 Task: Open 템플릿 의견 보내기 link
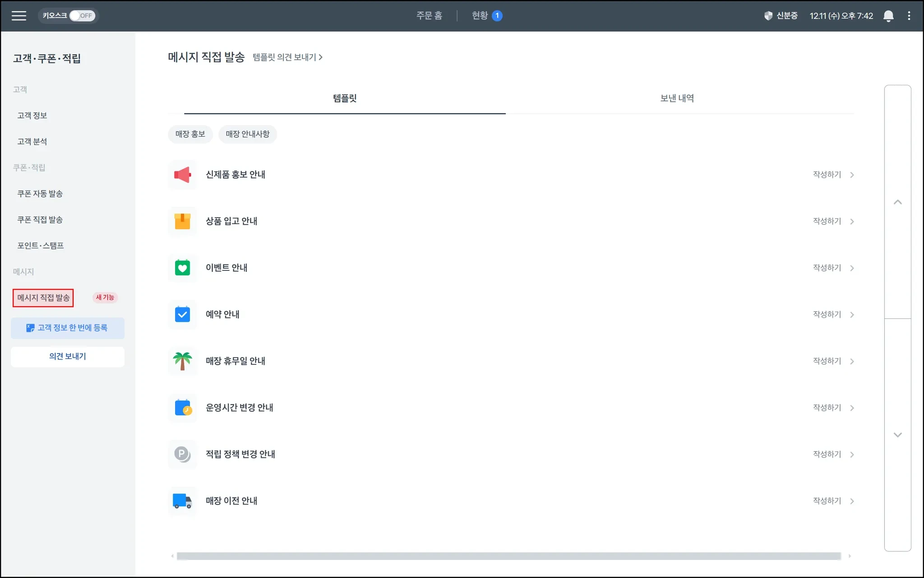(287, 57)
